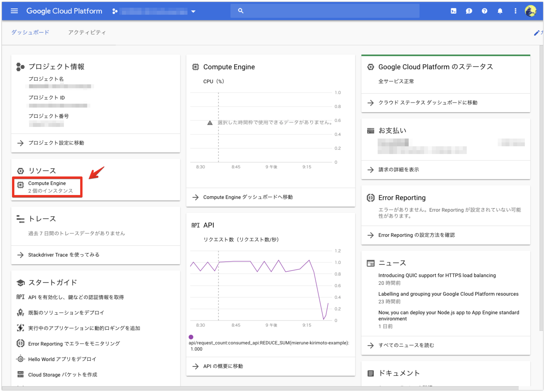This screenshot has width=545, height=392.
Task: Click the no-data warning triangle in CPU chart
Action: [210, 123]
